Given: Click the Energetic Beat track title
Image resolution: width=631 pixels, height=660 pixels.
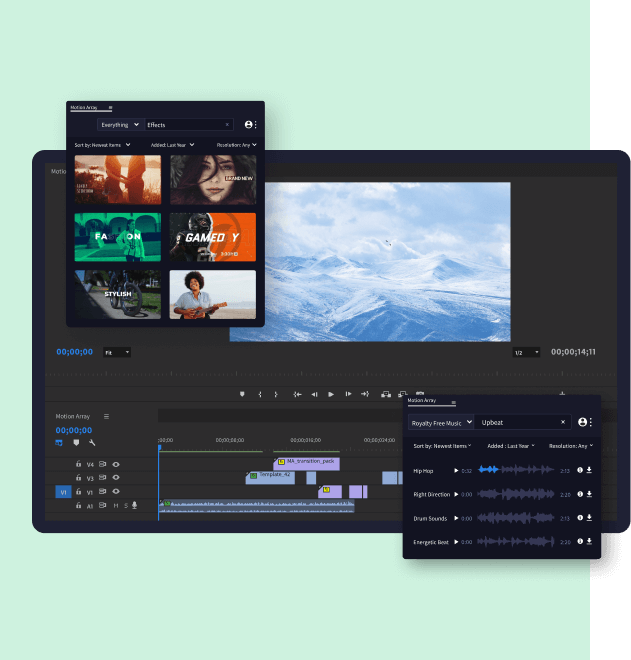Looking at the screenshot, I should [x=430, y=542].
